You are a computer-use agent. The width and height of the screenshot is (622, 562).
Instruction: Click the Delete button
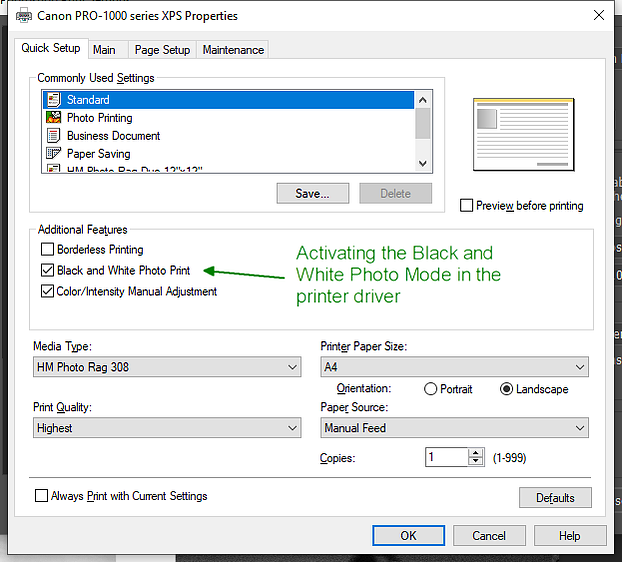tap(395, 194)
